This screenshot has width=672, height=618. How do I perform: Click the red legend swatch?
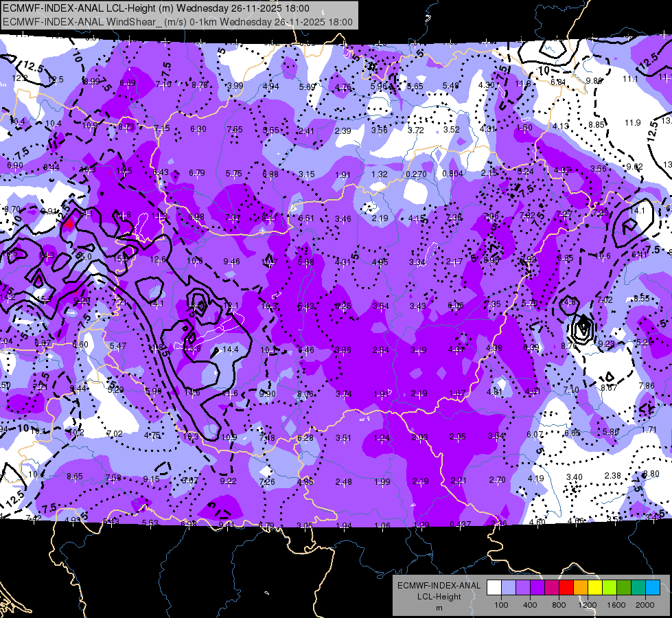click(566, 587)
